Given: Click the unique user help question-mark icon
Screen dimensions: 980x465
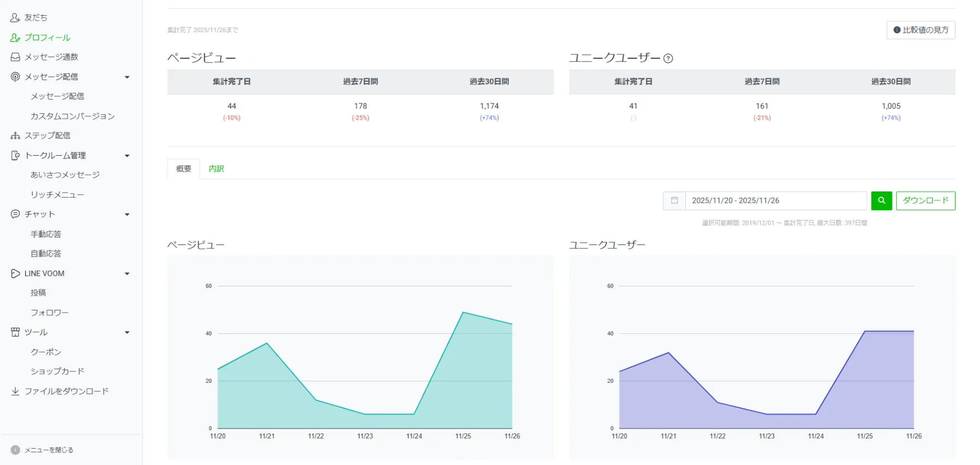Looking at the screenshot, I should point(668,59).
